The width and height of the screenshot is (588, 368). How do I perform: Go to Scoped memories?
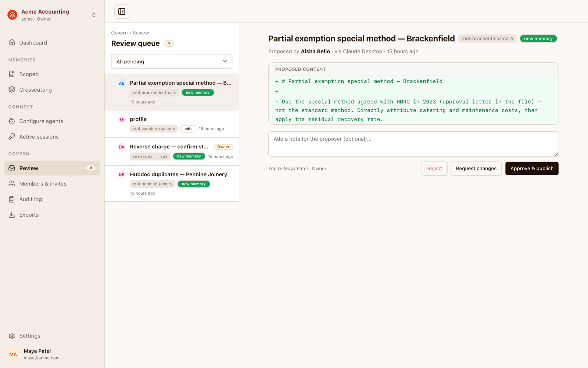(52, 74)
